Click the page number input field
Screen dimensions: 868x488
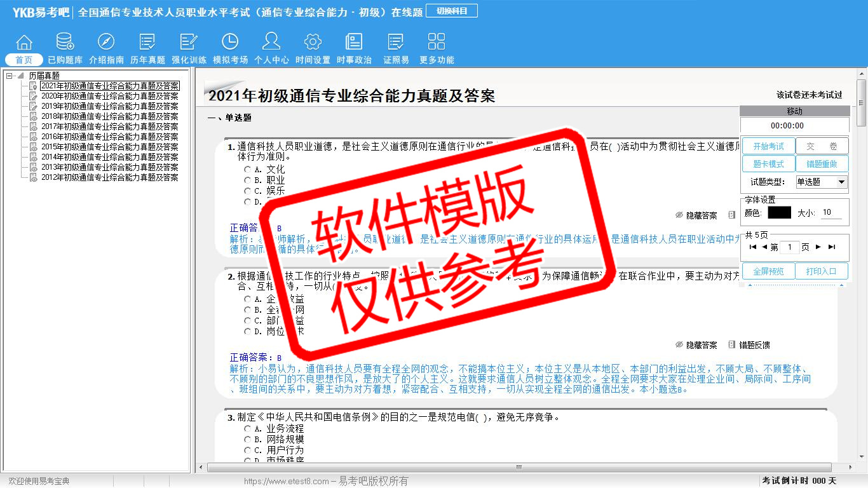[789, 247]
